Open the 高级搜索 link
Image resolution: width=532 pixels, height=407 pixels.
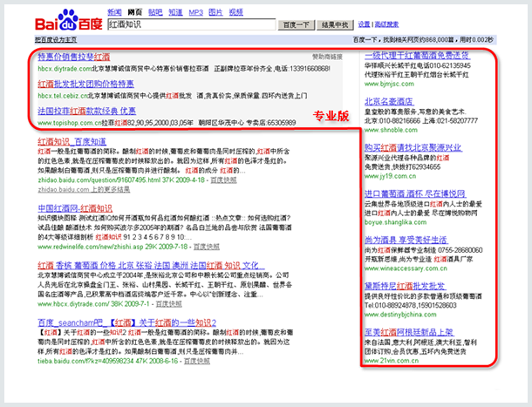386,24
